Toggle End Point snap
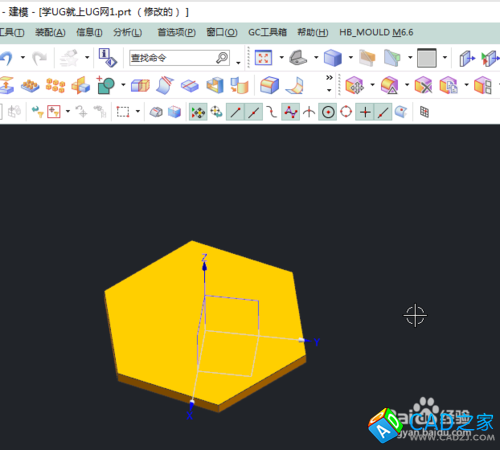 pos(236,112)
